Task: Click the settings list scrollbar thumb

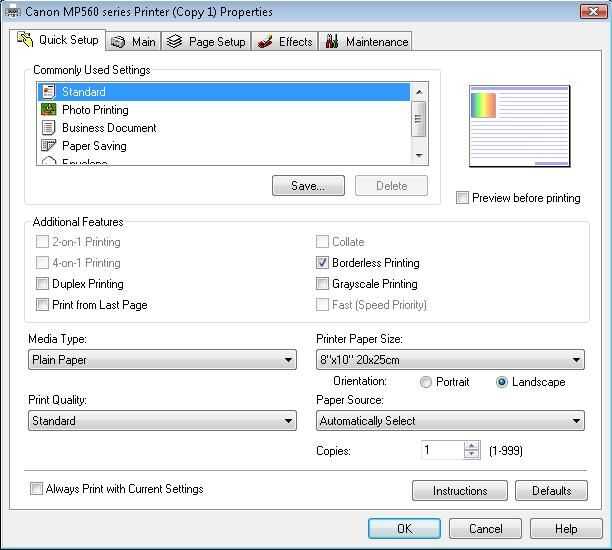Action: pyautogui.click(x=419, y=119)
